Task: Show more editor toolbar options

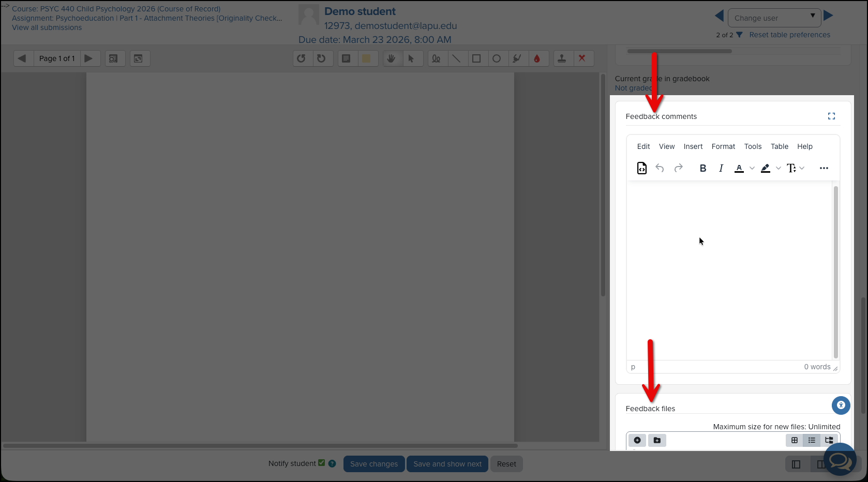Action: 824,168
